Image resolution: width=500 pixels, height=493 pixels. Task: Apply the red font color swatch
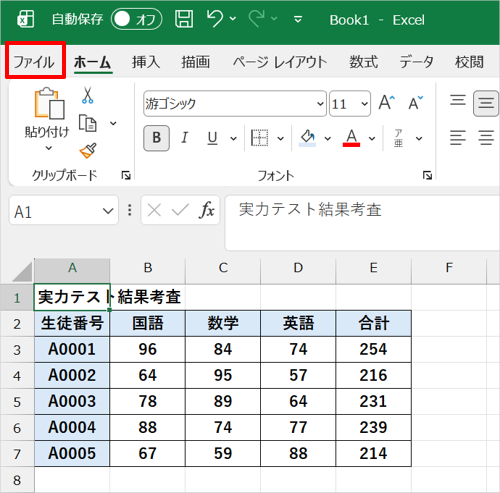point(351,138)
